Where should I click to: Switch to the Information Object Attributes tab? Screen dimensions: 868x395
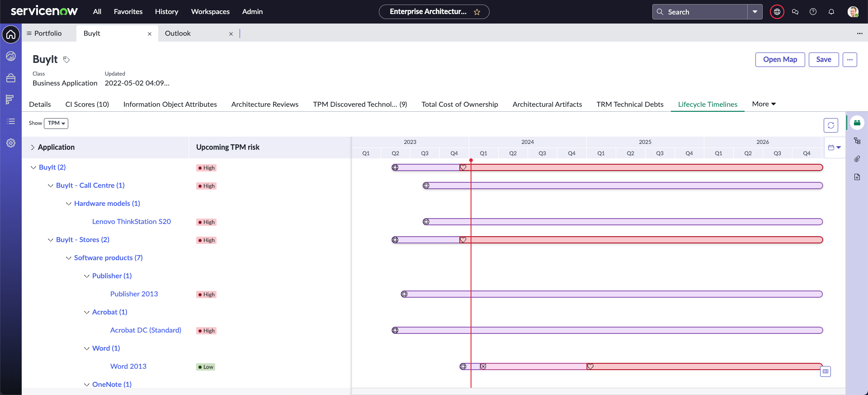tap(170, 104)
